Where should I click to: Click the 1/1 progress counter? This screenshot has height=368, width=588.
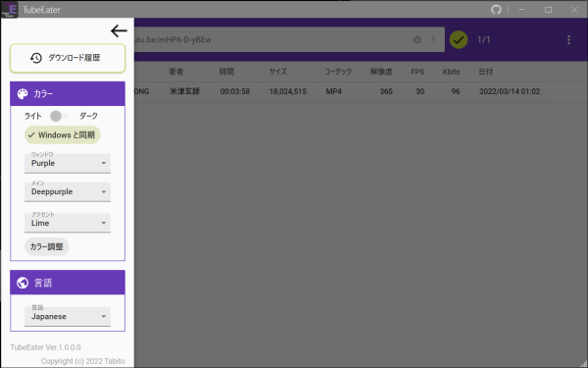pyautogui.click(x=483, y=40)
